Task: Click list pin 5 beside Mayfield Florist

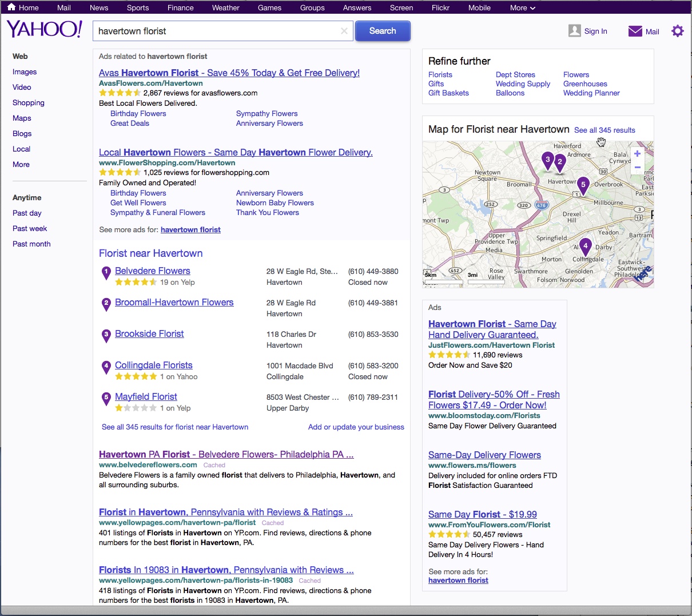Action: (x=106, y=399)
